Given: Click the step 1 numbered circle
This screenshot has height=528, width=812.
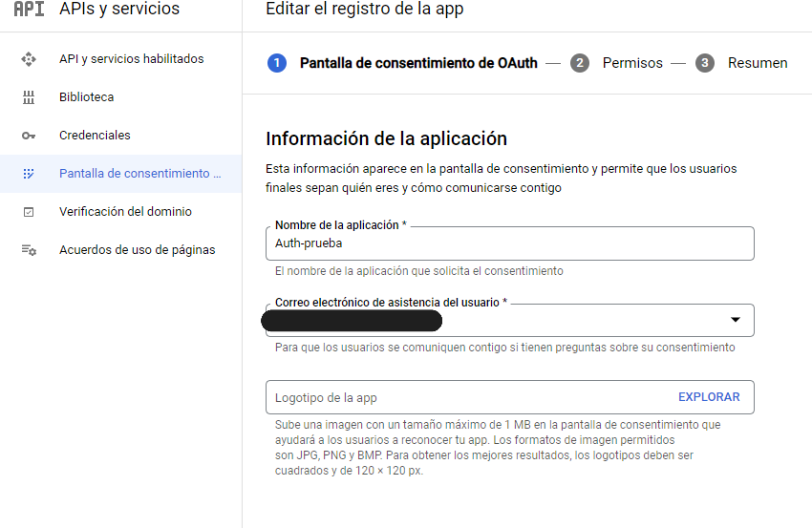Looking at the screenshot, I should (277, 63).
